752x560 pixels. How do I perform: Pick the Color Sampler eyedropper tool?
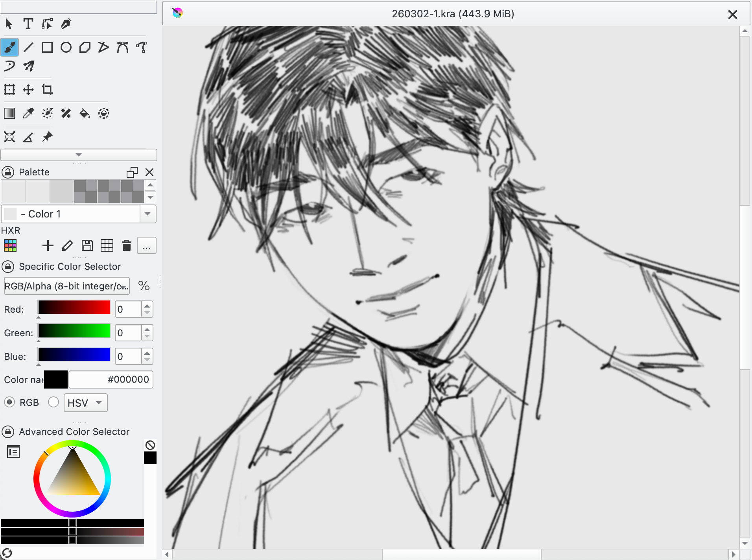[28, 114]
